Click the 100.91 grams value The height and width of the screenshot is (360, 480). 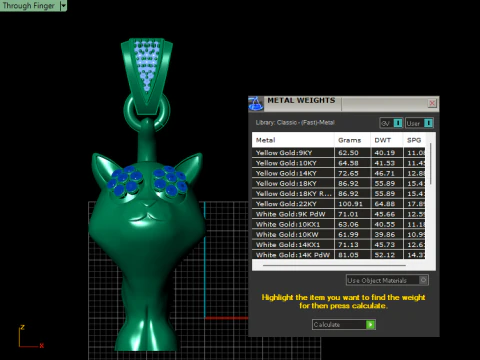[350, 204]
